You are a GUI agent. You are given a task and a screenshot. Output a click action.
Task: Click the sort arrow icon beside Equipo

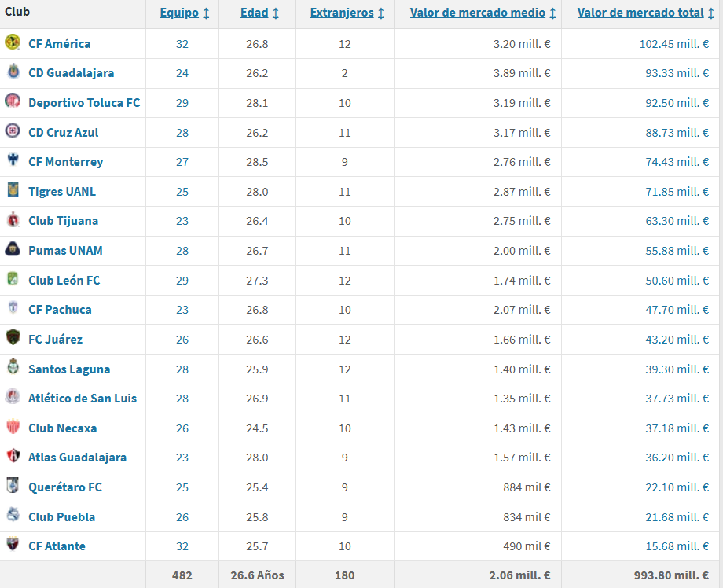click(206, 13)
